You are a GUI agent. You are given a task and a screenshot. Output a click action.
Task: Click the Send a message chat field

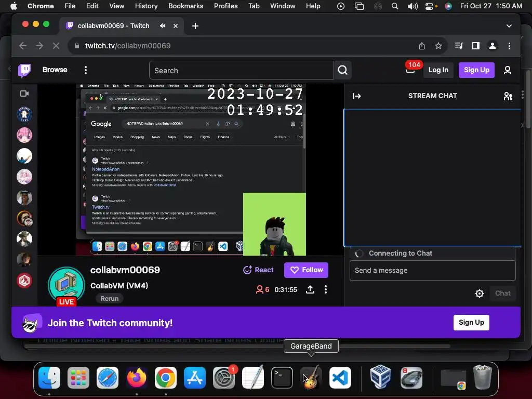pyautogui.click(x=433, y=270)
